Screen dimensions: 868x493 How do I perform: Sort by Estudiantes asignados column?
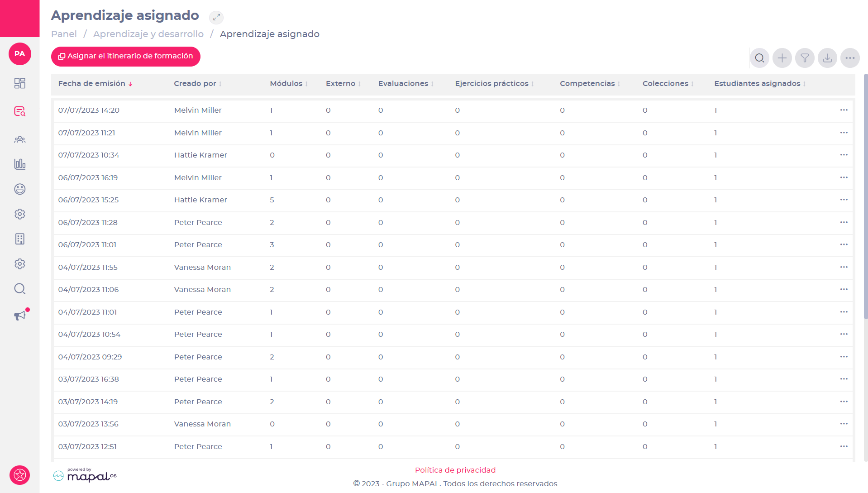click(x=760, y=84)
